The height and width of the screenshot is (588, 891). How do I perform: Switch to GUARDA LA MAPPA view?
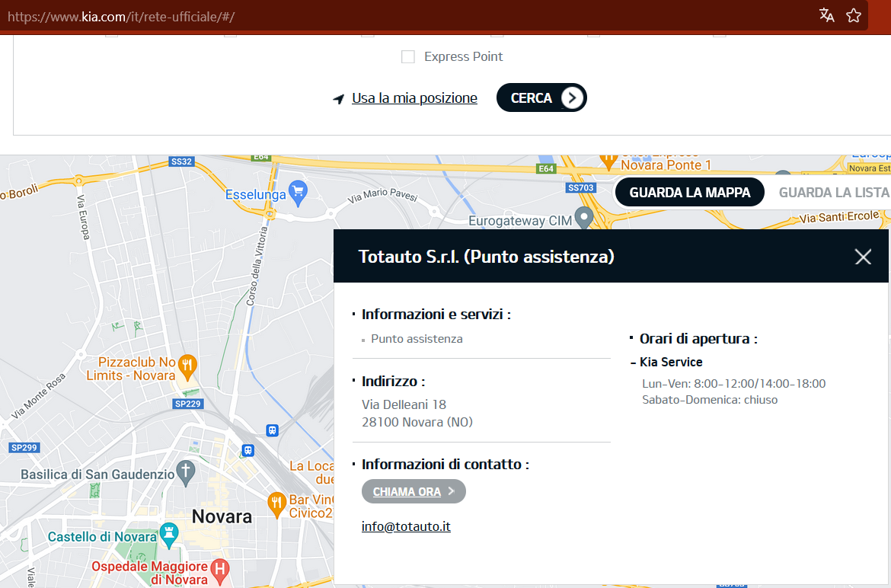pyautogui.click(x=690, y=193)
